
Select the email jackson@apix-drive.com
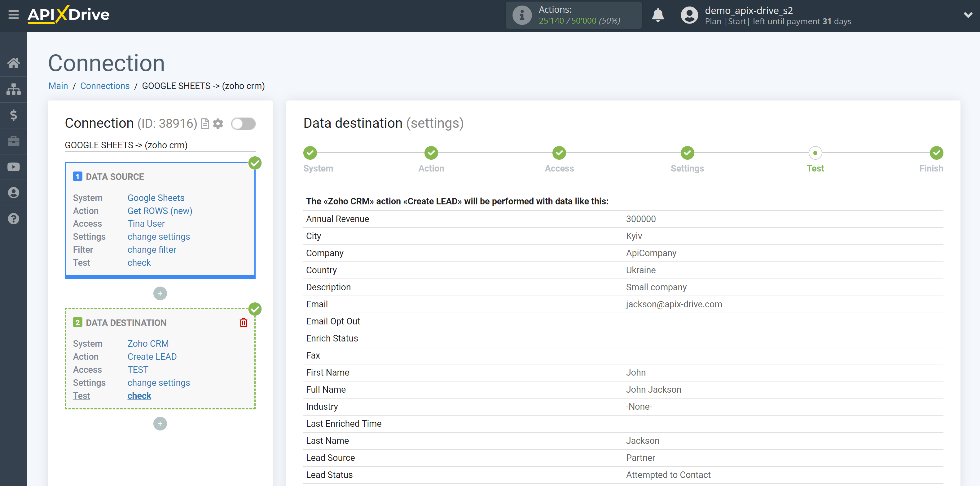coord(674,304)
